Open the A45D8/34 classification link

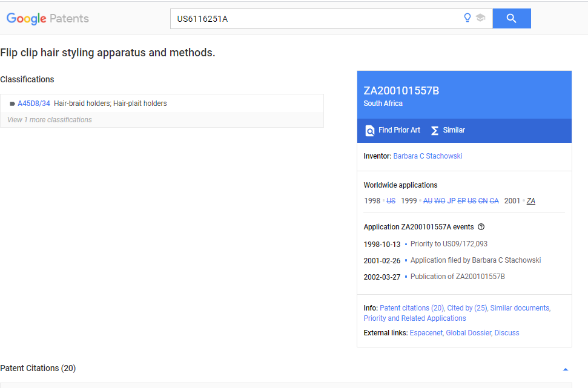tap(34, 104)
